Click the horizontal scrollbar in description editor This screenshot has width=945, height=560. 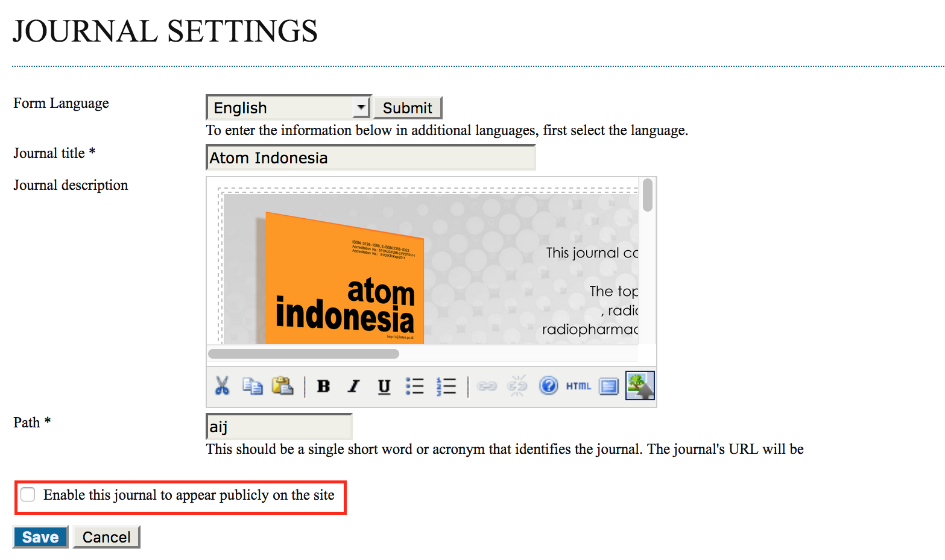[x=303, y=354]
